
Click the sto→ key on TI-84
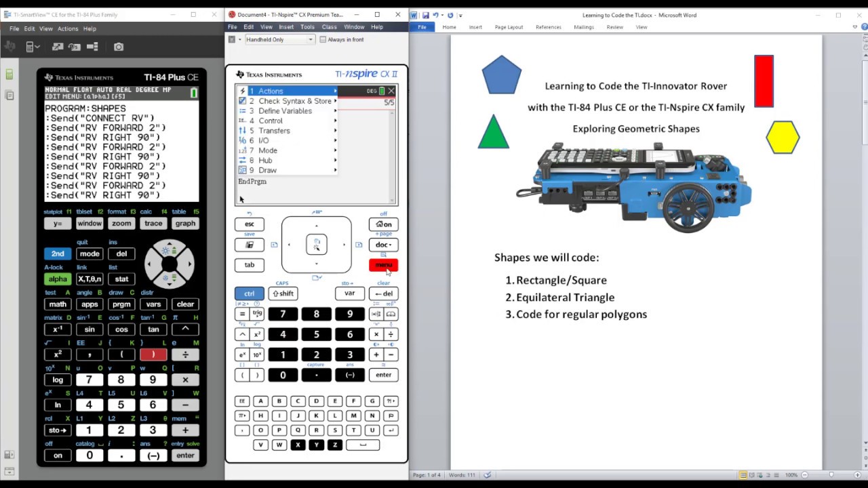(58, 430)
